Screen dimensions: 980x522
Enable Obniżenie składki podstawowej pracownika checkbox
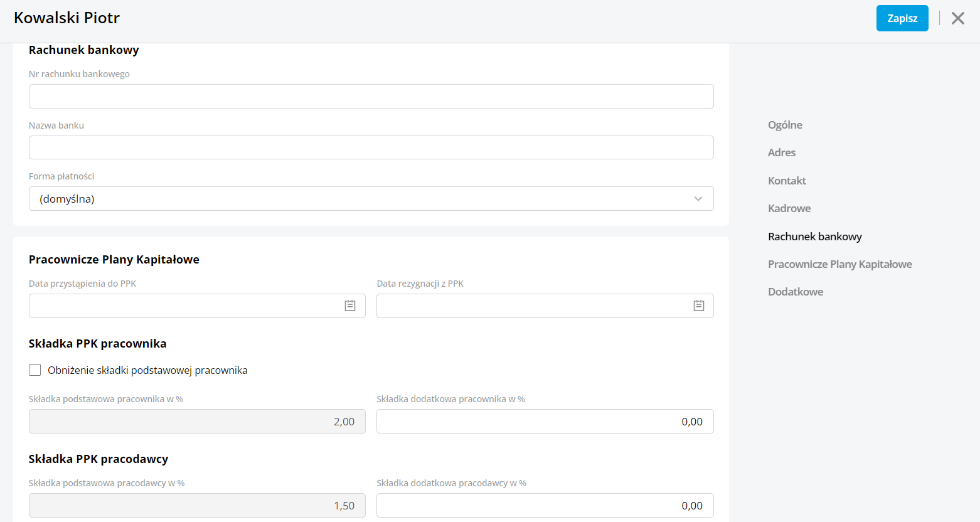click(x=35, y=370)
